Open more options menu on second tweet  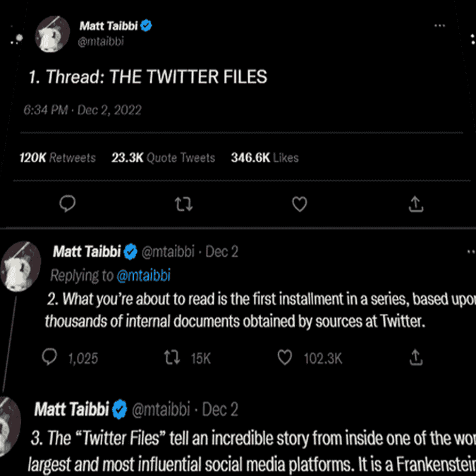[470, 250]
